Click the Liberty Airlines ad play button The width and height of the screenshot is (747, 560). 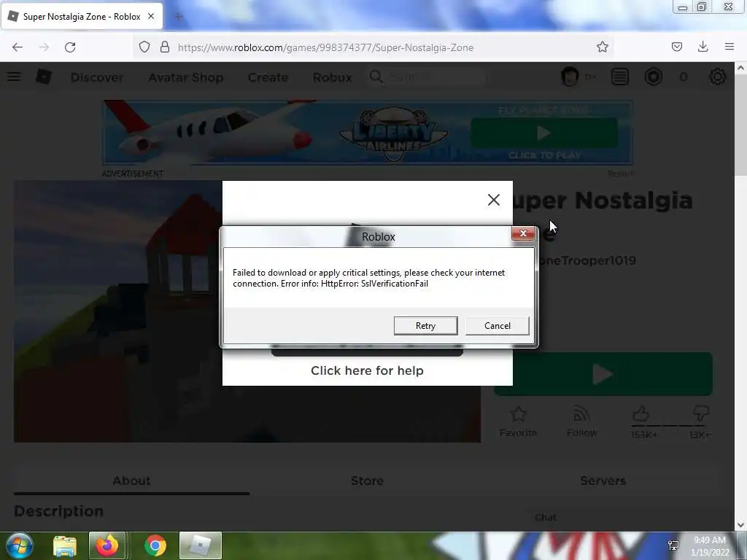[544, 133]
